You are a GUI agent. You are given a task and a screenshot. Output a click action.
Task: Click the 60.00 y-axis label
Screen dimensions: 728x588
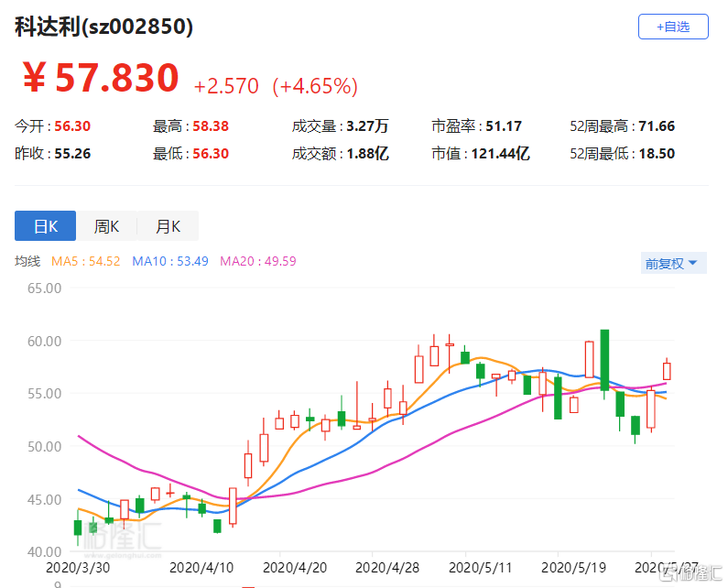44,341
